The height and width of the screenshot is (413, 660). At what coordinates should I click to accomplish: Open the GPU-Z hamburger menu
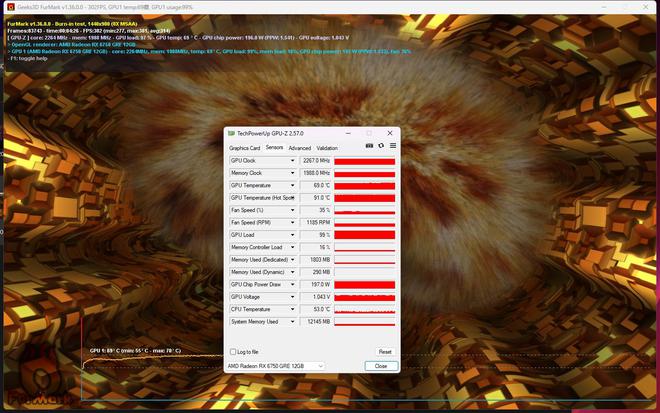coord(393,146)
